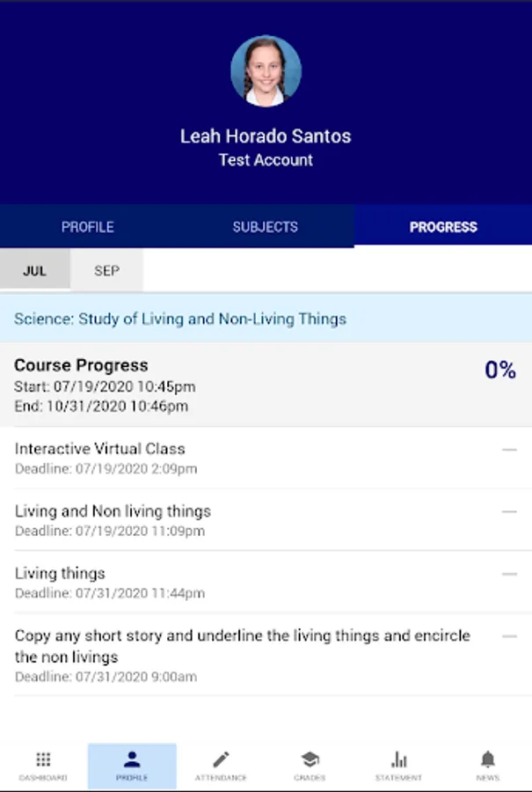Switch to the PROFILE tab
Screen dimensions: 532x792
tap(88, 227)
